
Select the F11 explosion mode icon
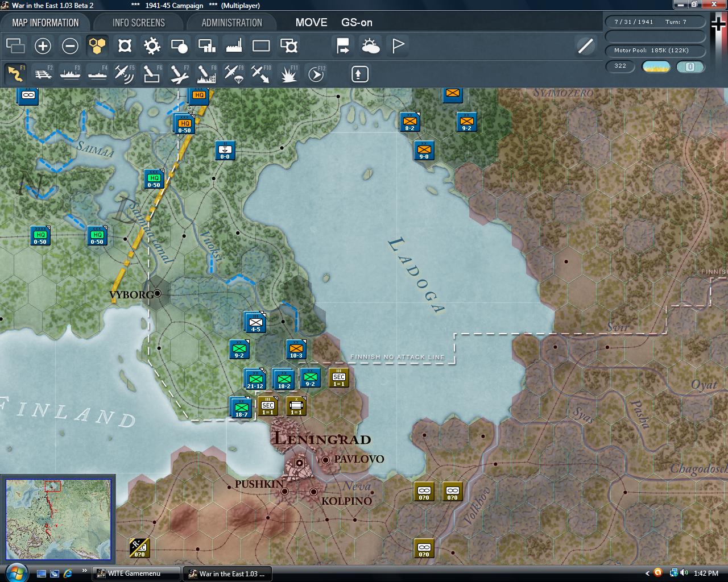click(289, 74)
